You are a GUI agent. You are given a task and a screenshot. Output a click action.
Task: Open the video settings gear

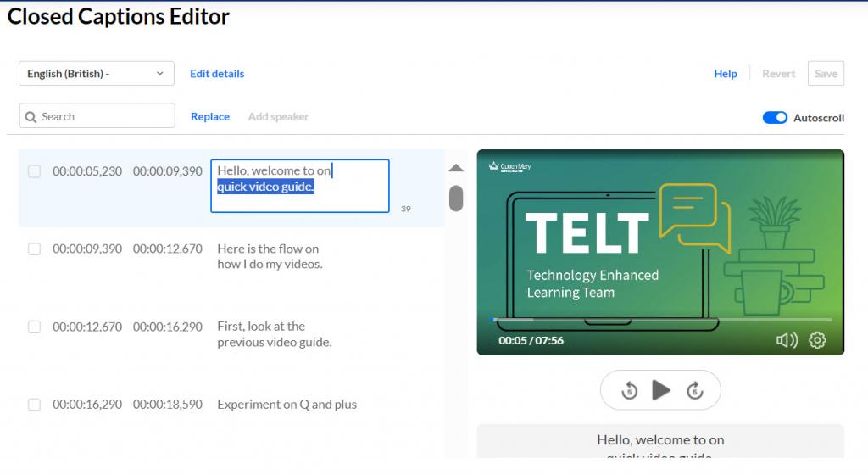[x=817, y=340]
